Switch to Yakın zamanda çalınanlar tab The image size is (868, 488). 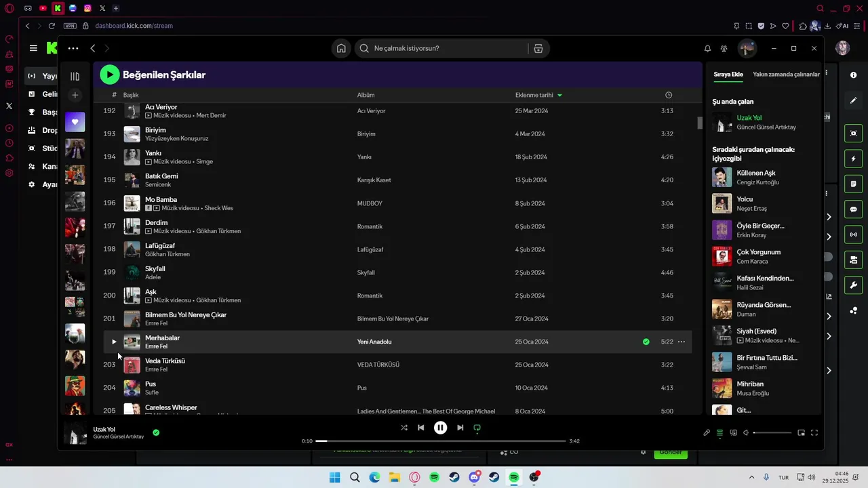pyautogui.click(x=786, y=75)
